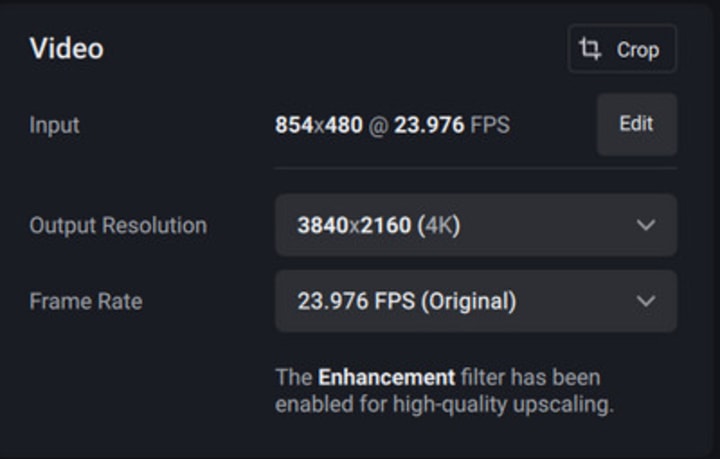
Task: Click the (4K) tag in Output Resolution
Action: pyautogui.click(x=438, y=225)
